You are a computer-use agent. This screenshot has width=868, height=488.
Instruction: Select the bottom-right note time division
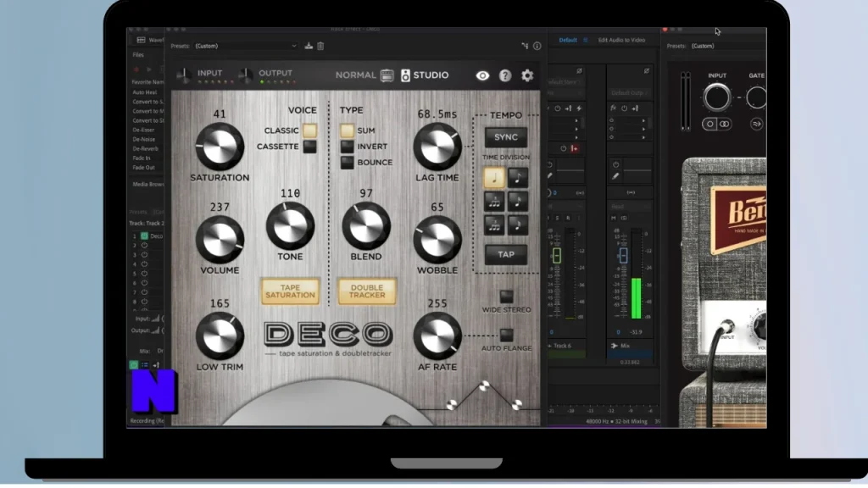pyautogui.click(x=518, y=225)
